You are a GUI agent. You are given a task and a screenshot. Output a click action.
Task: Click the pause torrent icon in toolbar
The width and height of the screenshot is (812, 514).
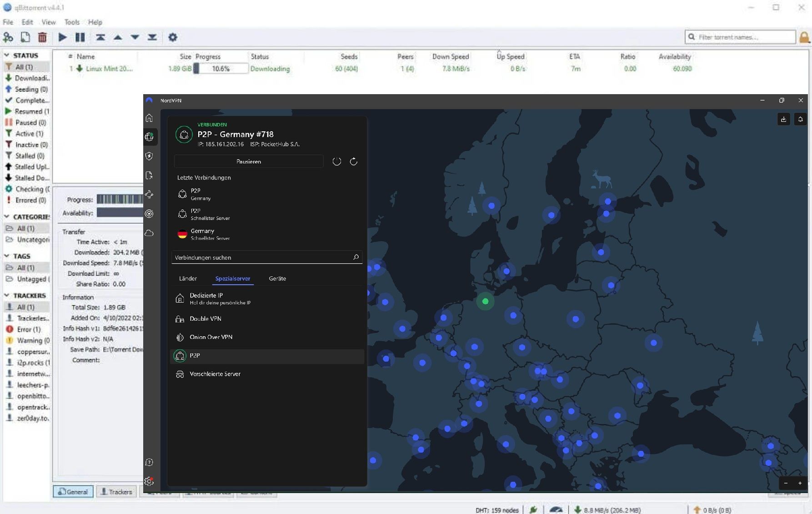point(80,37)
